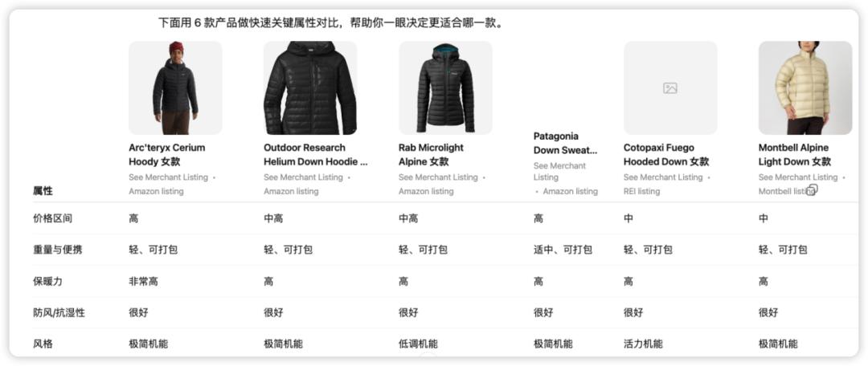Click the 价格区间 attribute row label
The height and width of the screenshot is (366, 868).
pos(52,218)
